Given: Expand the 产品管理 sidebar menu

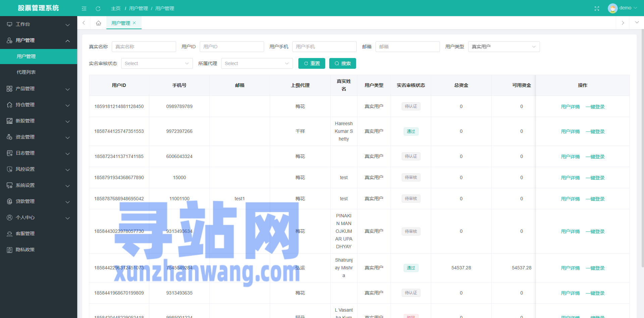Looking at the screenshot, I should click(x=39, y=89).
